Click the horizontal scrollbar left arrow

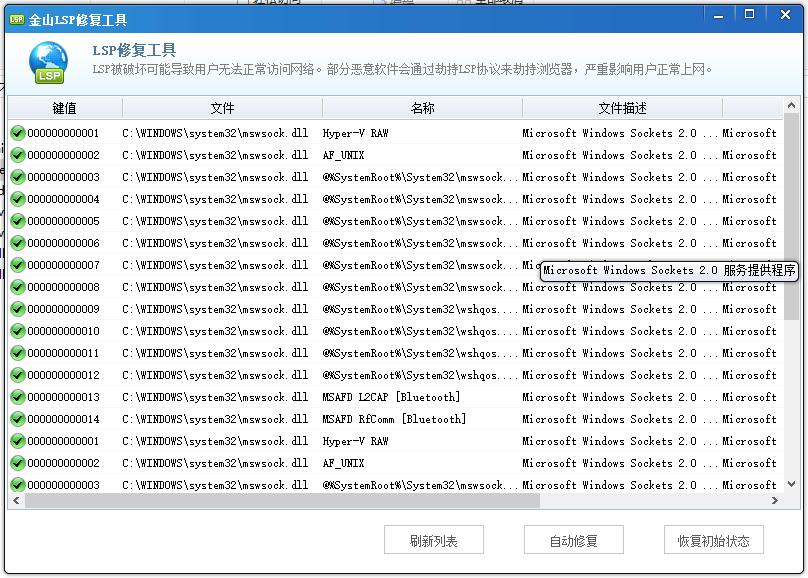coord(16,500)
